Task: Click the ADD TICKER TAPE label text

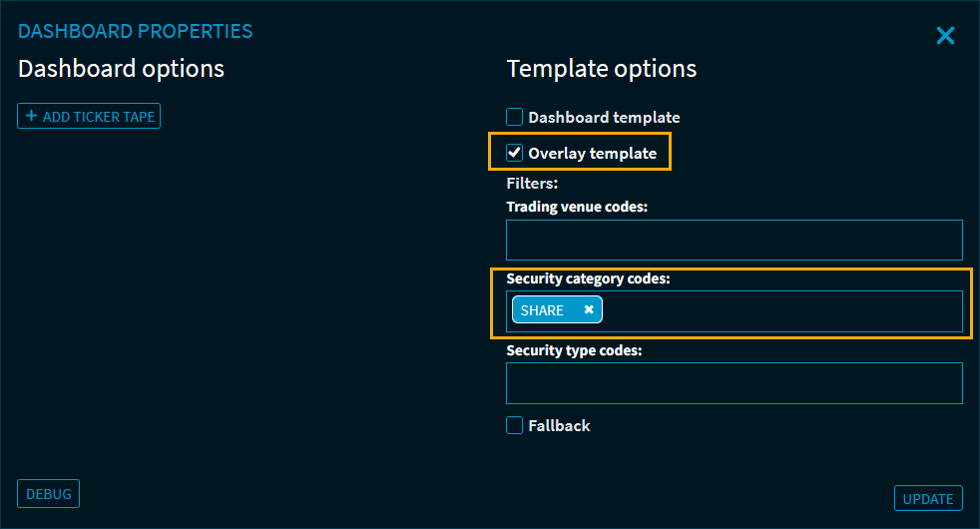Action: 99,117
